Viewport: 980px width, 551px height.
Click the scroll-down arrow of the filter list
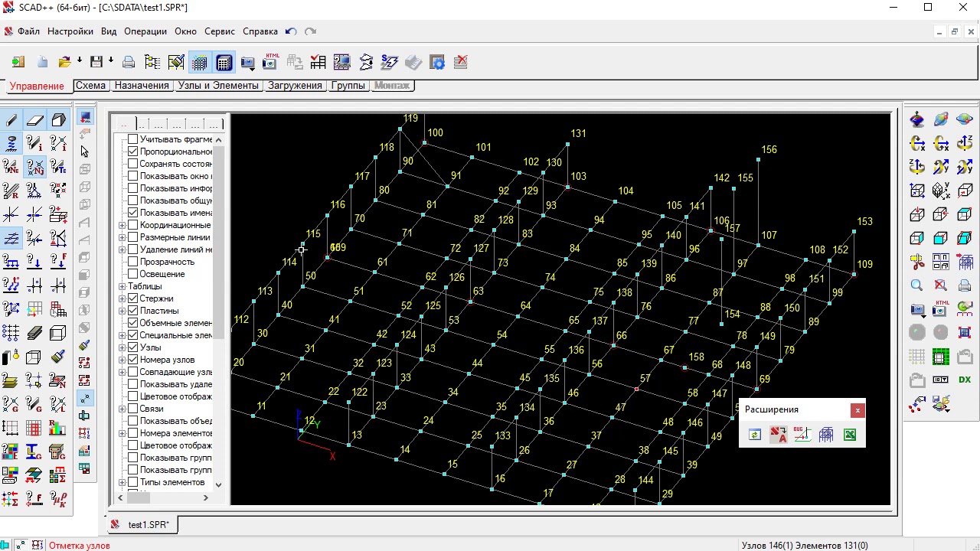219,484
